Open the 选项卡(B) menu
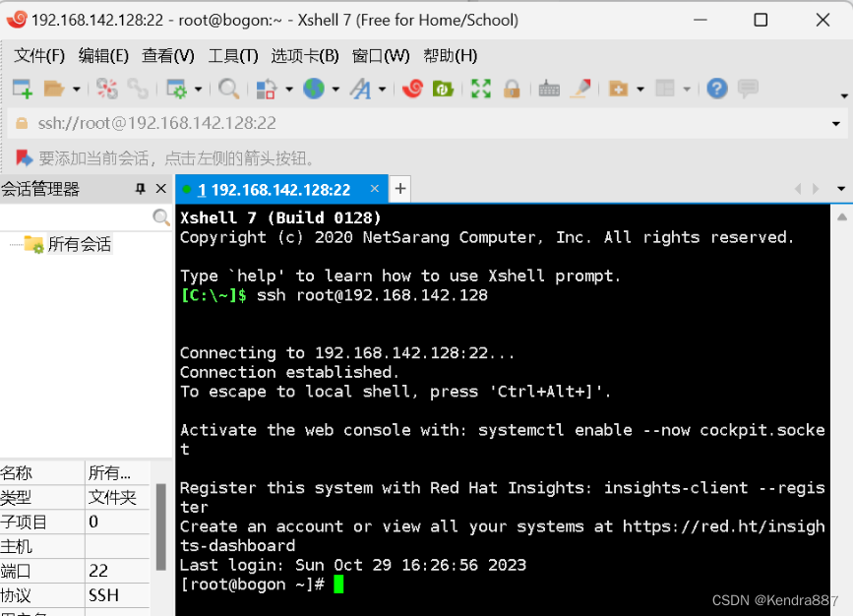This screenshot has height=616, width=853. (x=305, y=55)
